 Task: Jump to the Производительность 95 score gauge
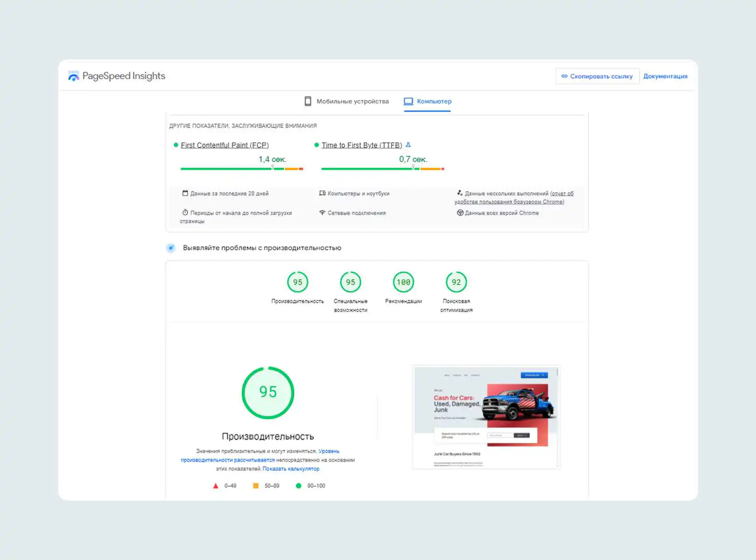(297, 282)
